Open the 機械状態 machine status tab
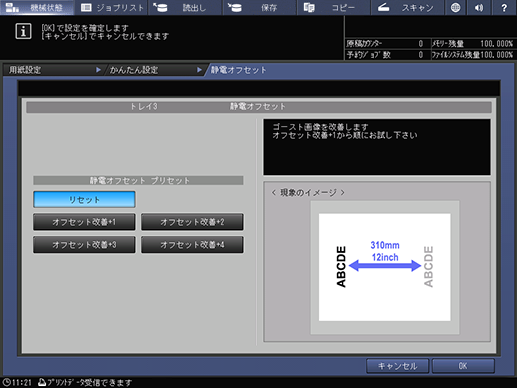The image size is (517, 388). 37,7
